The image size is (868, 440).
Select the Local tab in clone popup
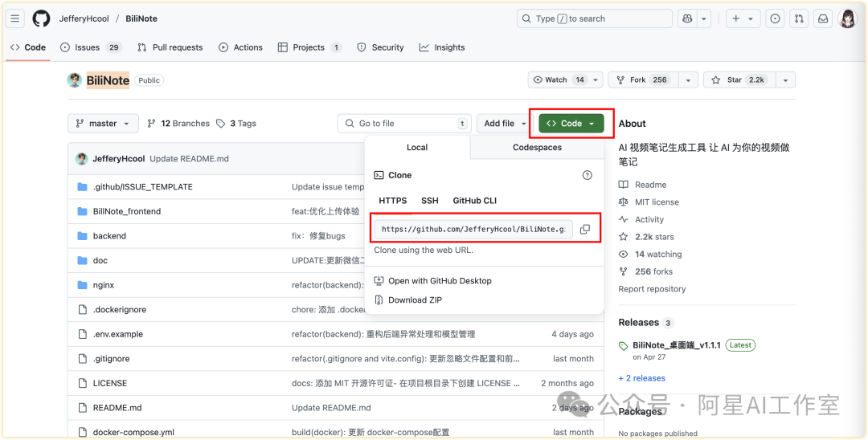coord(417,148)
